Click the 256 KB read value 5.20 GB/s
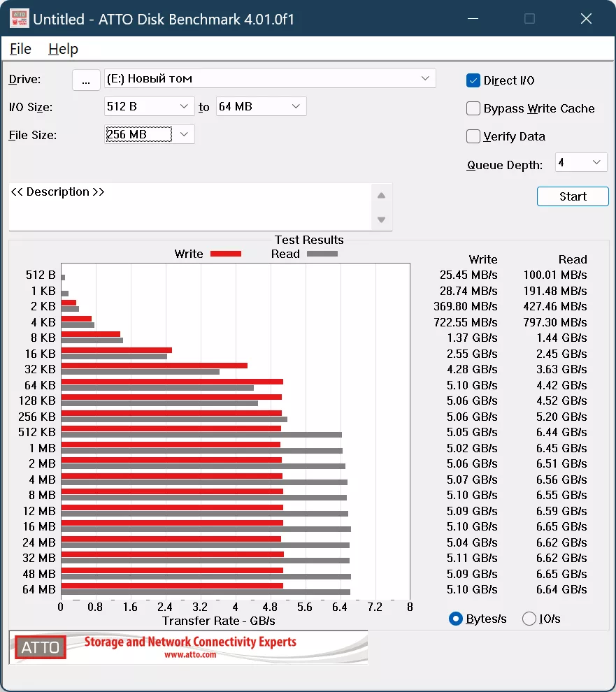616x692 pixels. click(561, 417)
